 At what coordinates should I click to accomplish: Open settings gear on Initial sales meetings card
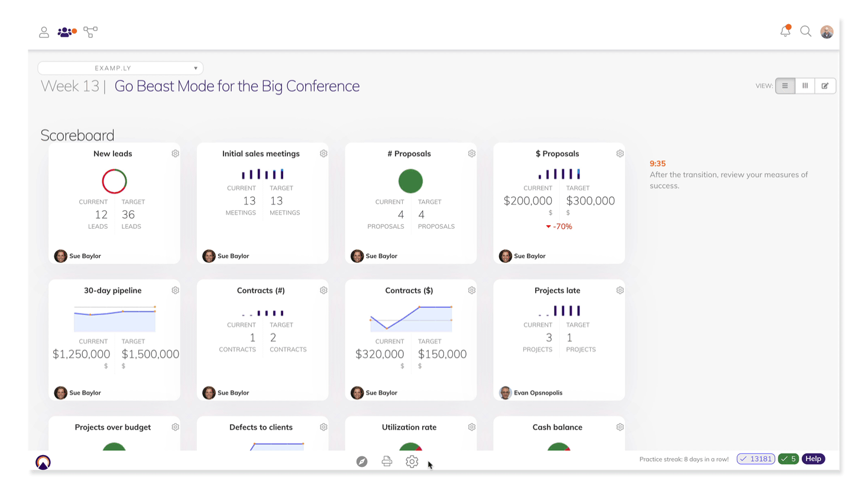point(323,154)
